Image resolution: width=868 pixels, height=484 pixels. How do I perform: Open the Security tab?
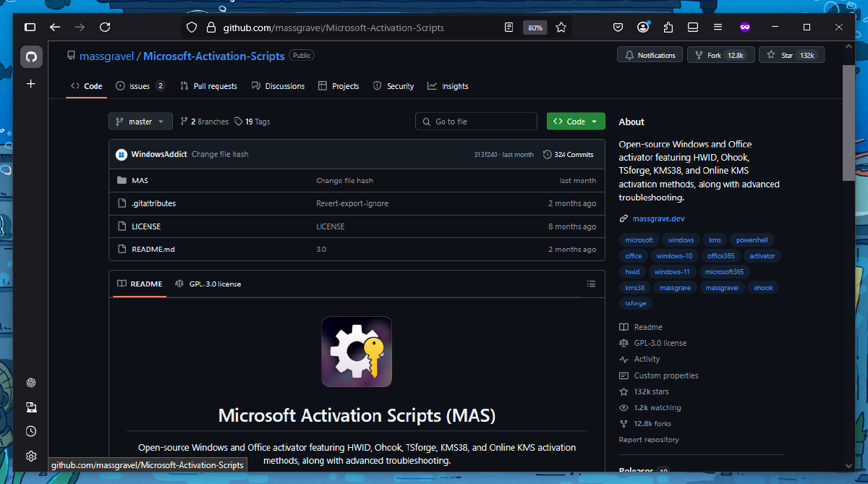tap(393, 86)
